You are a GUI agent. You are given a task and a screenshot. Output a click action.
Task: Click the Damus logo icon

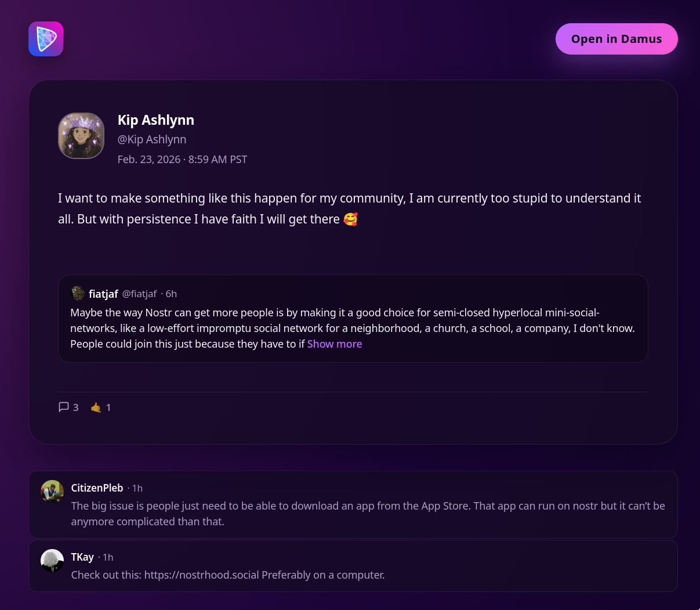coord(46,39)
